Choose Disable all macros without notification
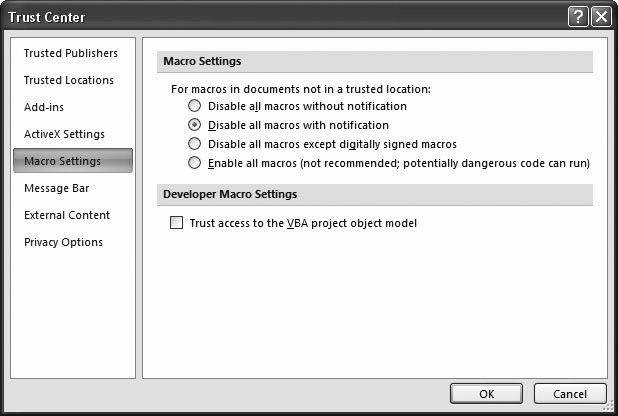 [195, 106]
